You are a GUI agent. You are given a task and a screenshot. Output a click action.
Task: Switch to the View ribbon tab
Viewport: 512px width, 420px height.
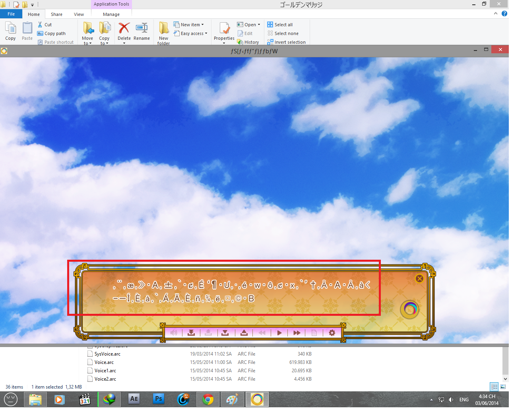[x=79, y=14]
